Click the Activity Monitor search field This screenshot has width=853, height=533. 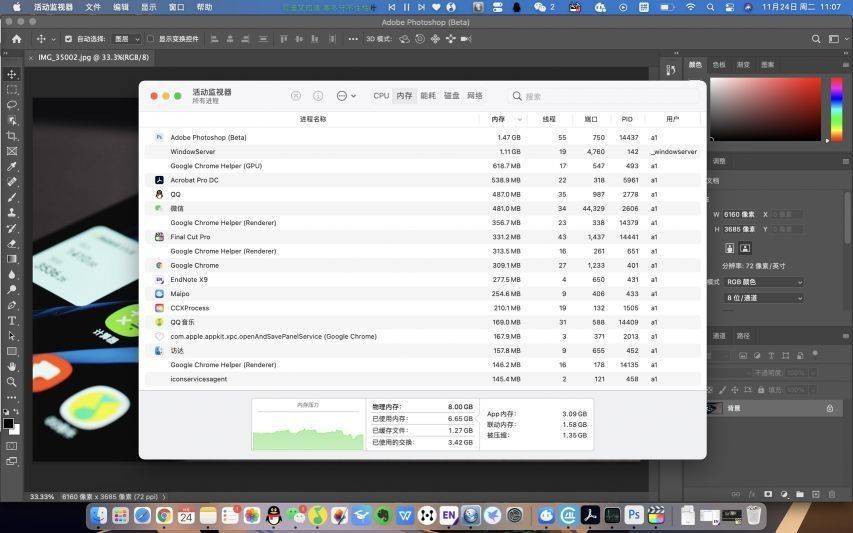tap(604, 96)
